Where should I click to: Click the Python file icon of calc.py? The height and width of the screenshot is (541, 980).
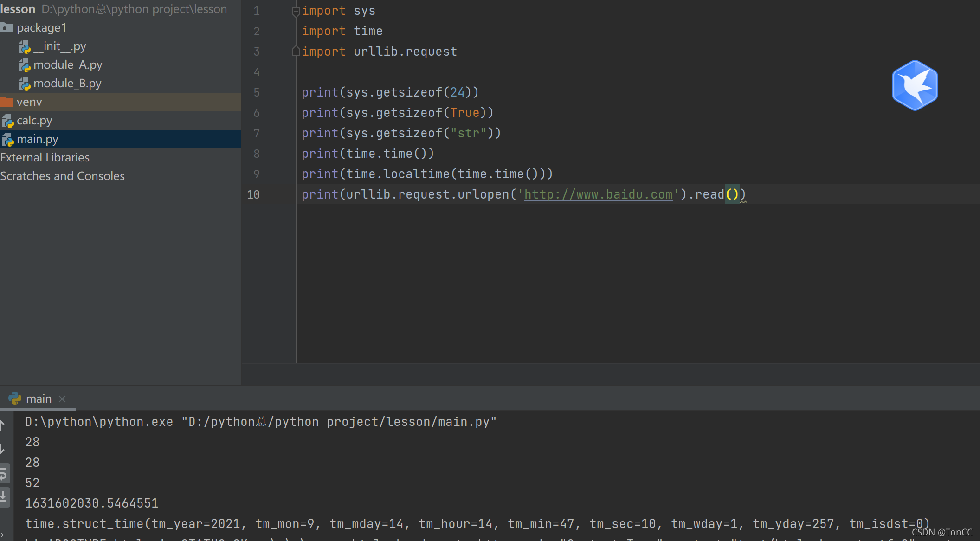tap(8, 121)
